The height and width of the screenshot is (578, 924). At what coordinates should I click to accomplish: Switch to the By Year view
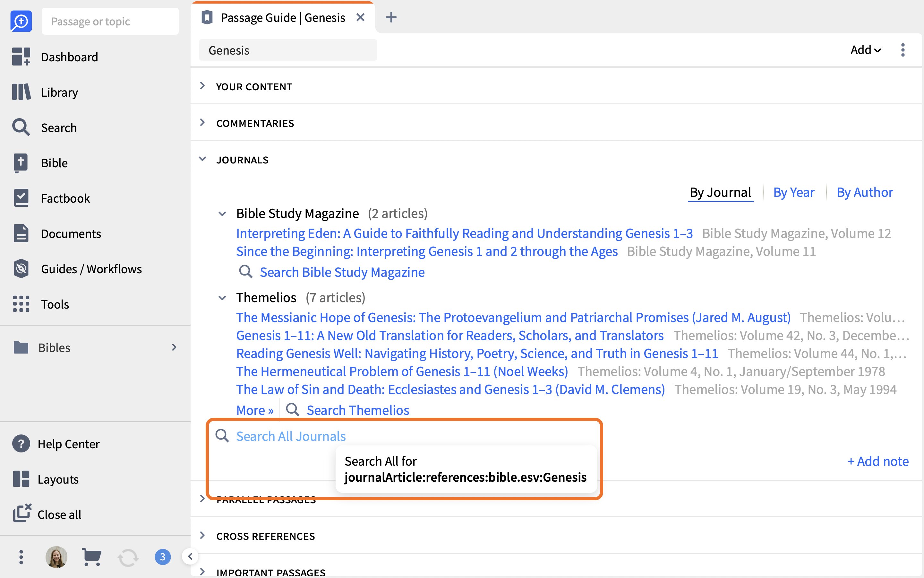[x=794, y=192]
